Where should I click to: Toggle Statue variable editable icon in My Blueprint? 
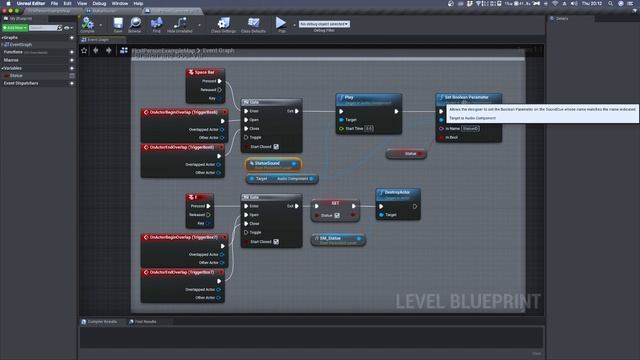pos(72,76)
